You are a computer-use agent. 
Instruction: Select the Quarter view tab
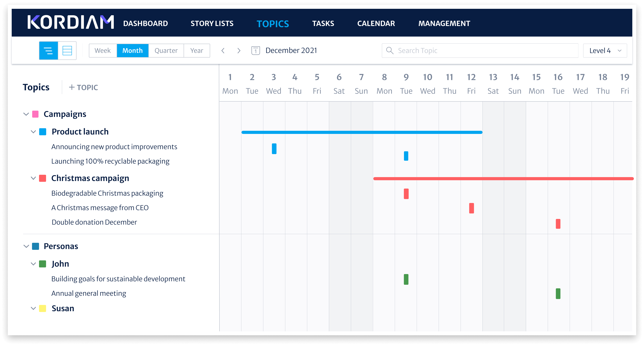[x=166, y=50]
